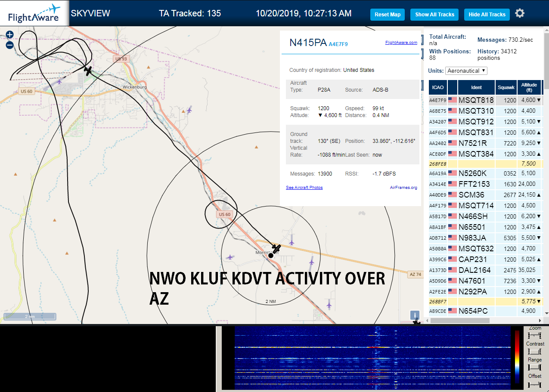This screenshot has width=549, height=392.
Task: Select MSQT912 row in aircraft list
Action: 485,122
